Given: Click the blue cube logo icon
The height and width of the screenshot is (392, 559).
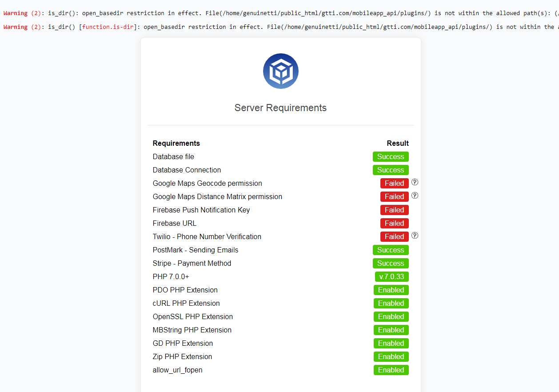Looking at the screenshot, I should click(280, 71).
